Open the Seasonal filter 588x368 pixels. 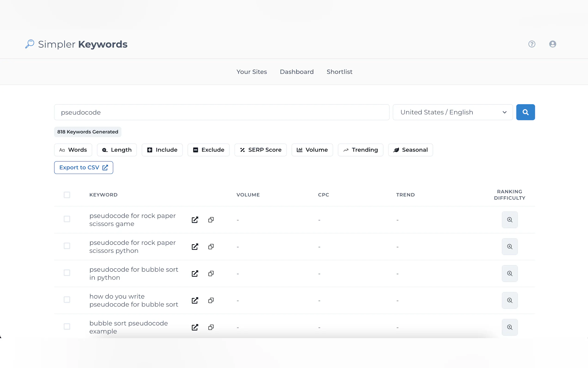tap(410, 150)
